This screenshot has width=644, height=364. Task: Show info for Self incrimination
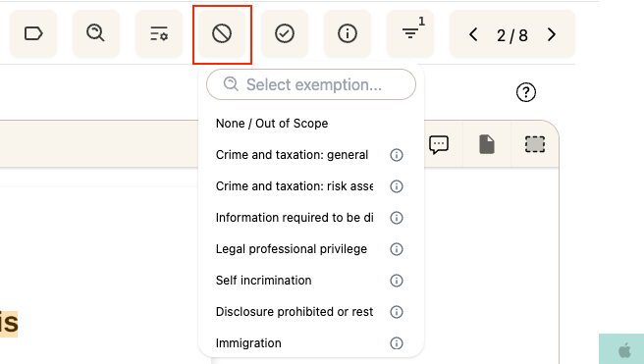pyautogui.click(x=397, y=281)
